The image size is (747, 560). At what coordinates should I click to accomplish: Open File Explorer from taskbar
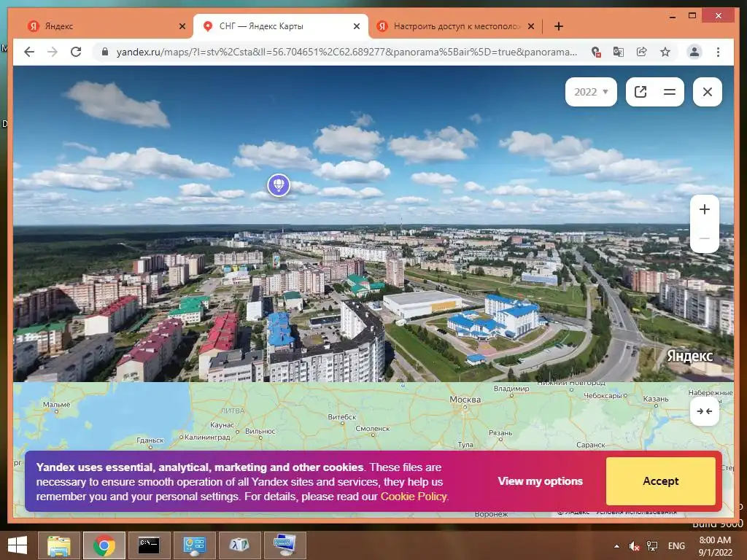tap(58, 545)
